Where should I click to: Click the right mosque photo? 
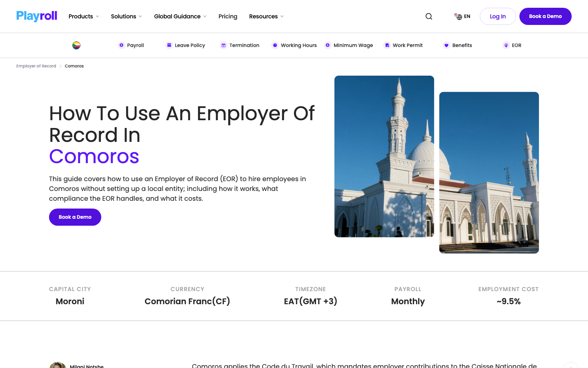(489, 173)
